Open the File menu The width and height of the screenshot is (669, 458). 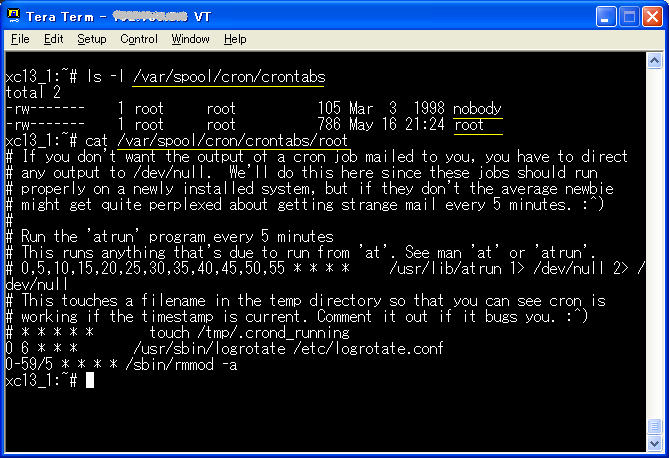[x=20, y=39]
